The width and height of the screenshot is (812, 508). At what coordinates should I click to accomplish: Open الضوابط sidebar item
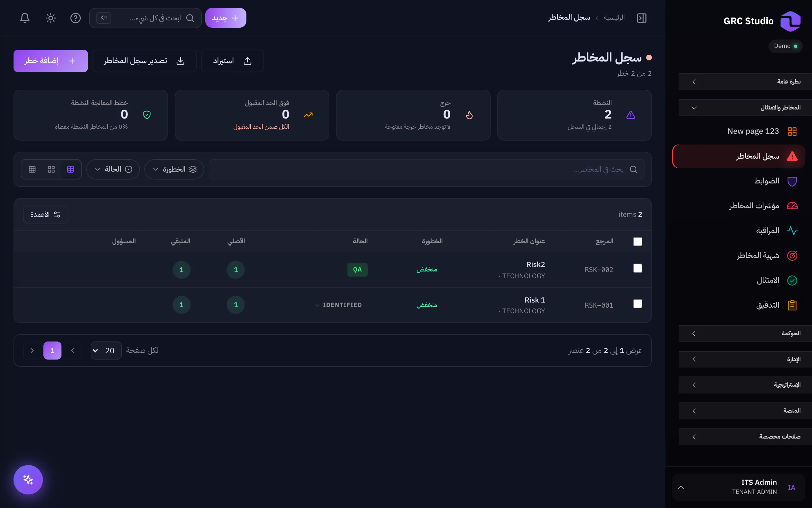[738, 181]
